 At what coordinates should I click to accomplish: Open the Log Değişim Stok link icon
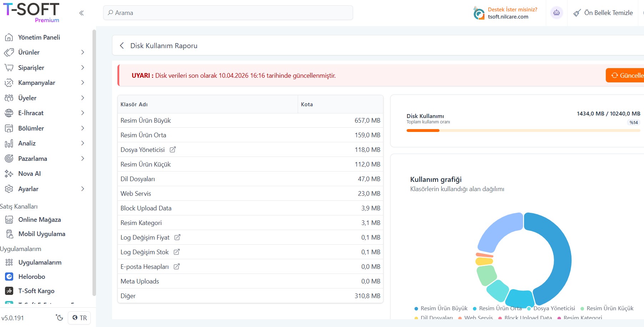pos(176,252)
